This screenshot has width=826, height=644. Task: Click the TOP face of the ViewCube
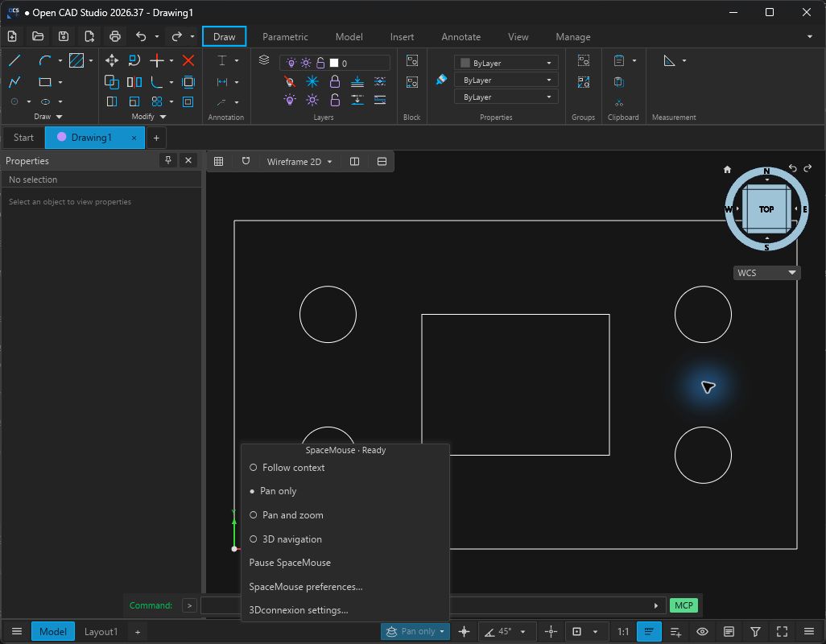(x=766, y=209)
